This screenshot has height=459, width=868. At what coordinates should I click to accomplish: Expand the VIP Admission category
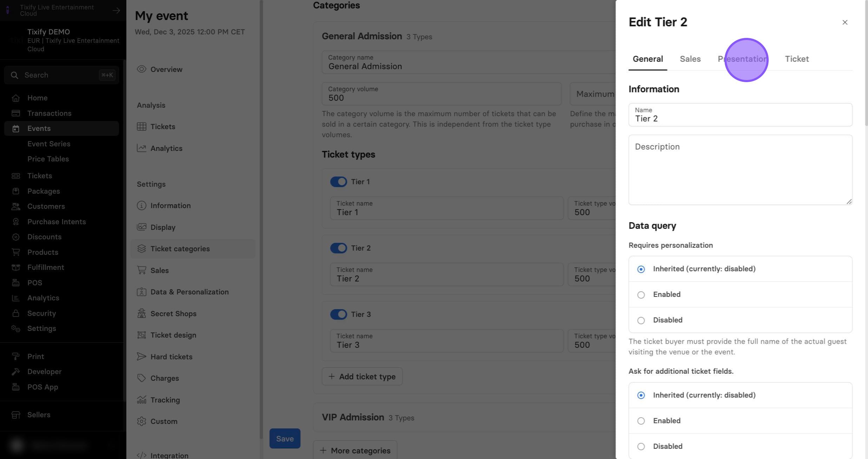point(464,417)
